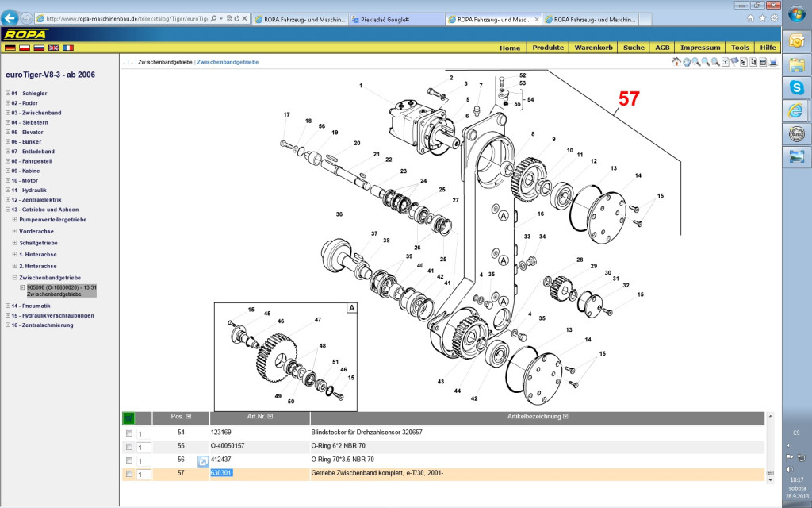The width and height of the screenshot is (812, 508).
Task: Select 10 - Motor in tree
Action: click(x=25, y=180)
